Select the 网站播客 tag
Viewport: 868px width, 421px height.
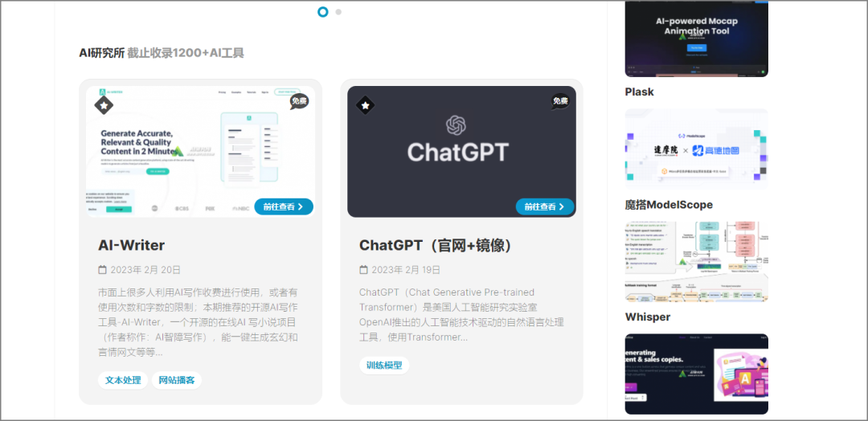pos(177,380)
